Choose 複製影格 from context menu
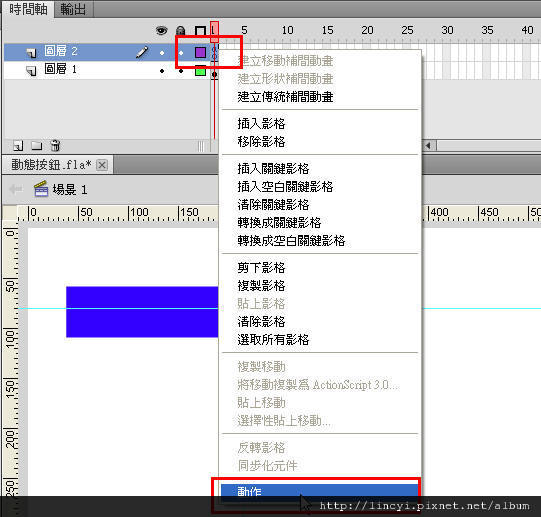 click(x=261, y=286)
